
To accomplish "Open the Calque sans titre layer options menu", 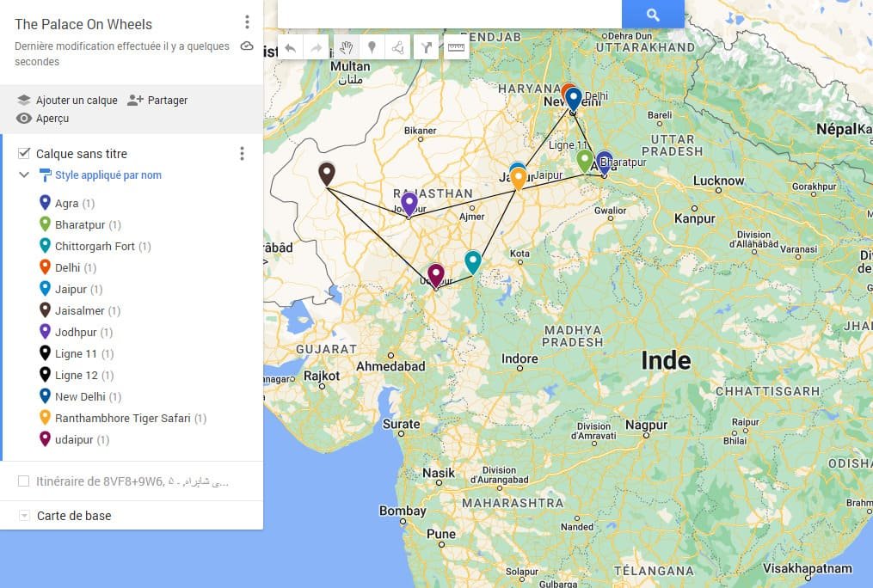I will pyautogui.click(x=243, y=154).
